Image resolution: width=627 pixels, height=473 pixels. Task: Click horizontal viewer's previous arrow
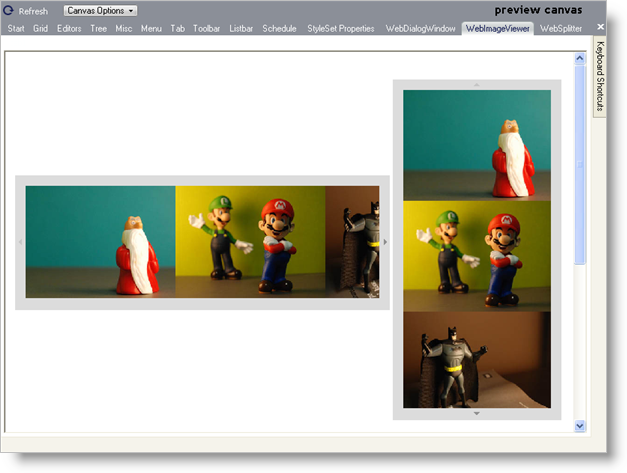click(x=20, y=242)
